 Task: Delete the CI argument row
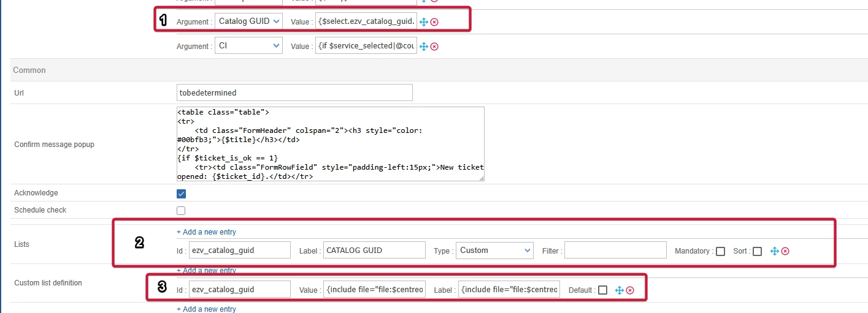[434, 46]
